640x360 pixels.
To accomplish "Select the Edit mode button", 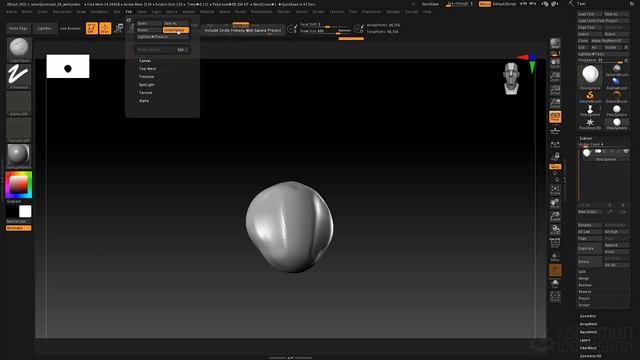I will 92,28.
